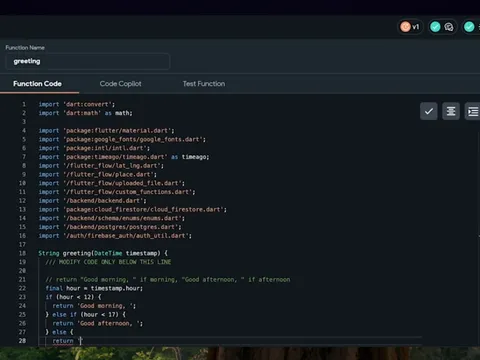Image resolution: width=480 pixels, height=360 pixels.
Task: Click the flutter_flow/lat_lng.dart import line
Action: tap(101, 166)
